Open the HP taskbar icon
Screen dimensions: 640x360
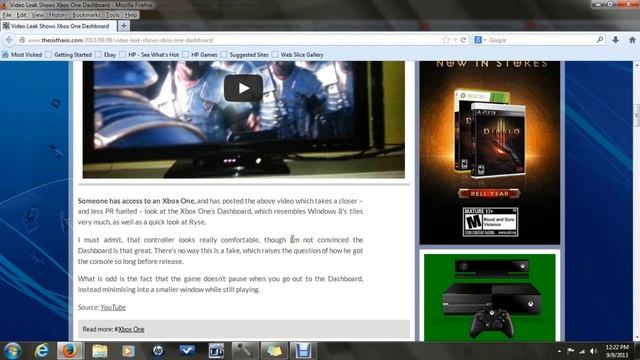point(158,351)
